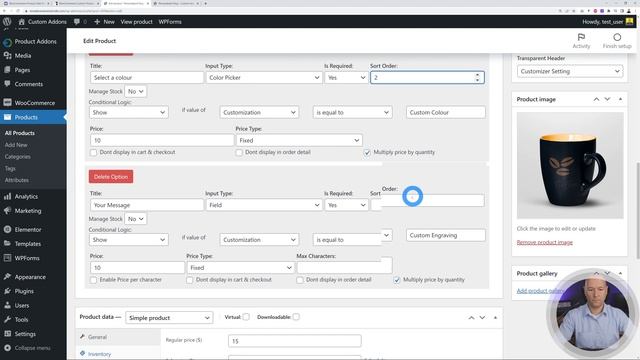This screenshot has height=360, width=640.
Task: Toggle Your Message's Dont display in order detail
Action: coord(300,280)
